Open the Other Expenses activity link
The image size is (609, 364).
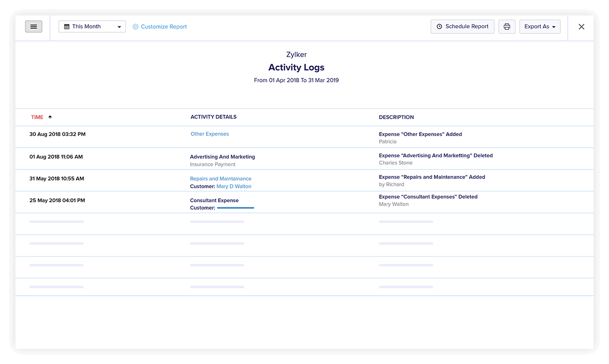(x=209, y=133)
